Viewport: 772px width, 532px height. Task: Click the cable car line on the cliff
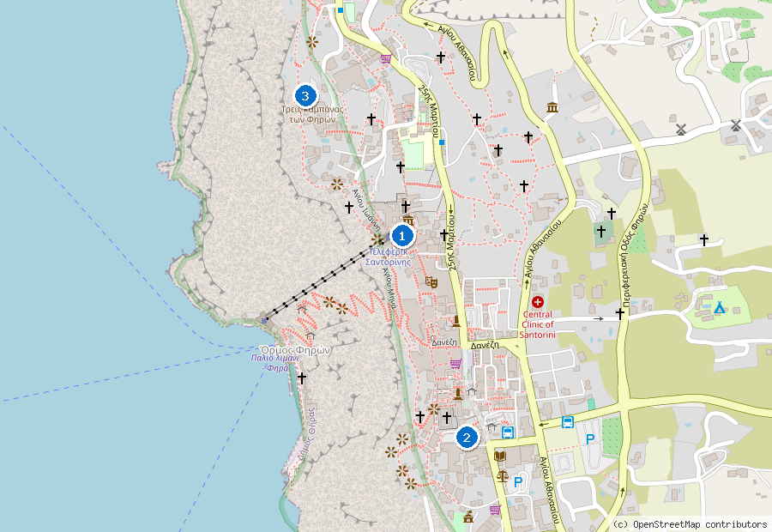[323, 281]
